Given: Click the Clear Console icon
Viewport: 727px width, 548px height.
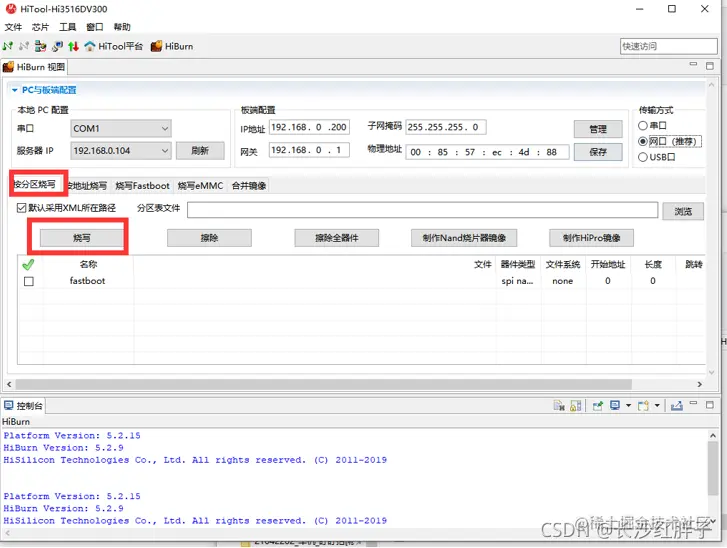Looking at the screenshot, I should point(559,406).
